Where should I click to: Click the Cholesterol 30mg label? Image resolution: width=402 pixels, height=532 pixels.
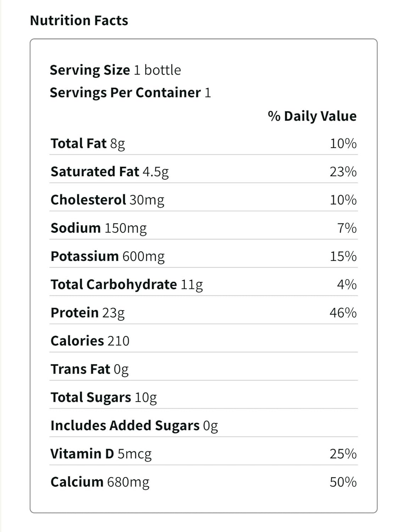click(x=108, y=200)
